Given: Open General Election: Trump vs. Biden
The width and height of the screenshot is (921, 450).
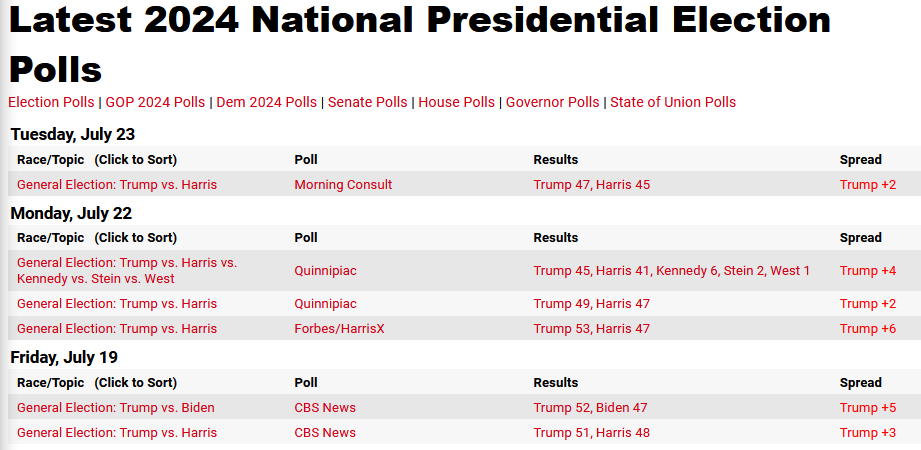Looking at the screenshot, I should click(x=115, y=408).
